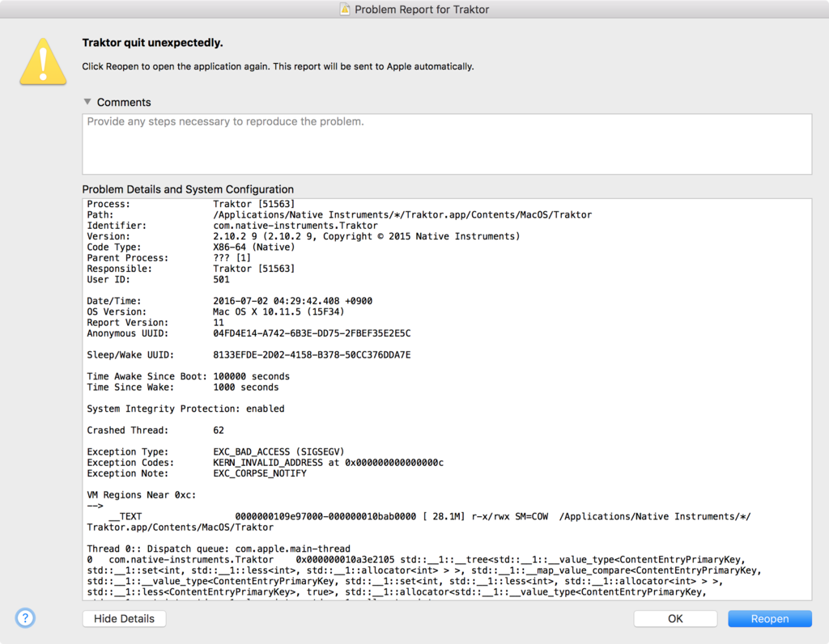Select OS version 'Mac OS X 10.11.5 (15F34)'
Screen dimensions: 829x644
[x=278, y=311]
